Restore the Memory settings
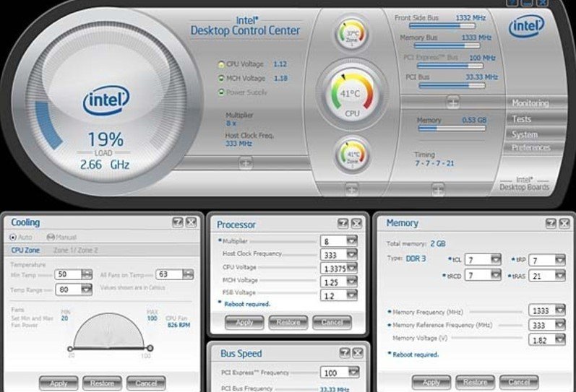576x392 pixels. (475, 383)
